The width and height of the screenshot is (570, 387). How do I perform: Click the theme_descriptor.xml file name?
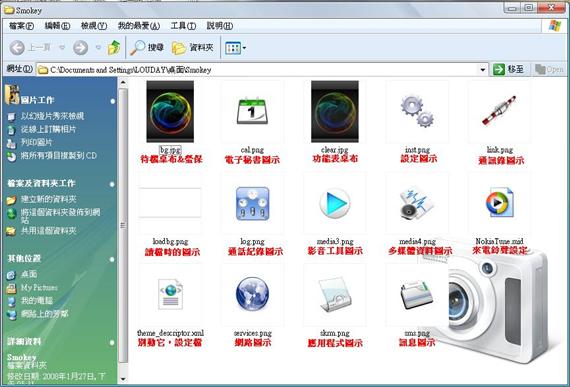tap(170, 332)
